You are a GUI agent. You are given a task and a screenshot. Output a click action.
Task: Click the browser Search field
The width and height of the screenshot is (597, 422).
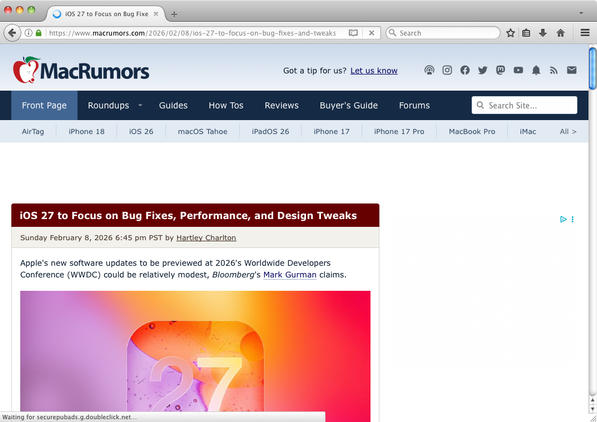443,33
